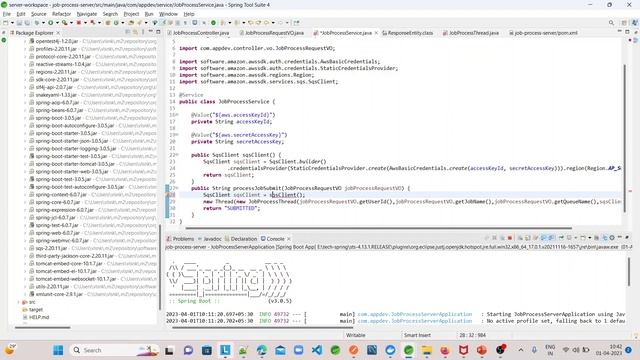Viewport: 640px width, 360px height.
Task: Open the Refactor menu
Action: click(62, 14)
